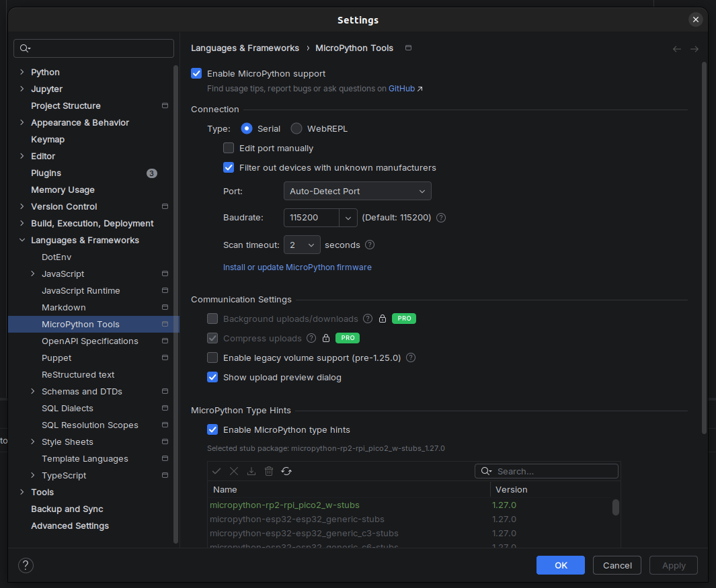This screenshot has width=716, height=588.
Task: Click project-level icon beside Project Structure
Action: (x=165, y=106)
